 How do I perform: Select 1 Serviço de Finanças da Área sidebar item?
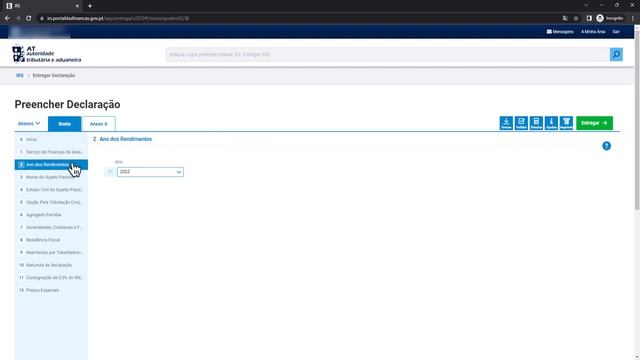(x=51, y=152)
